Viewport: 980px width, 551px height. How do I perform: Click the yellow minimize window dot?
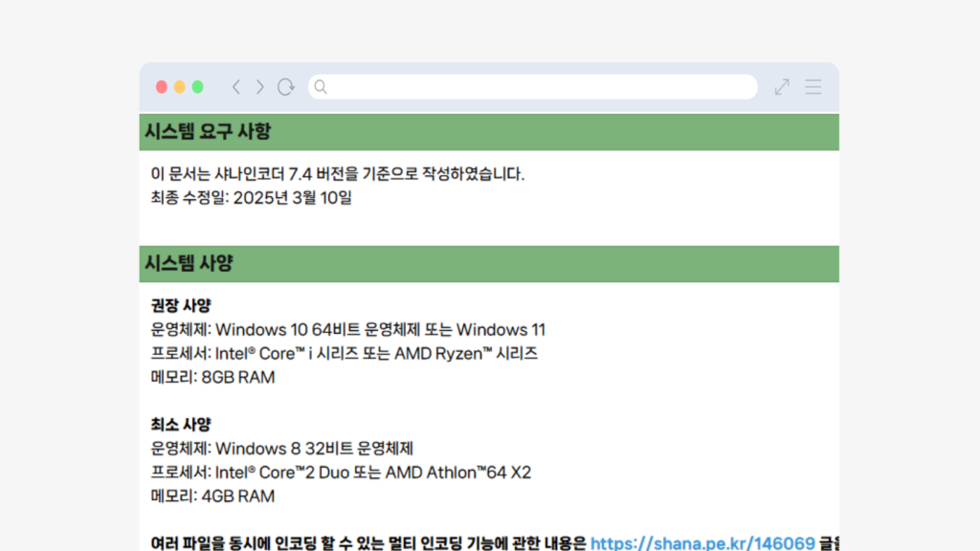tap(180, 87)
